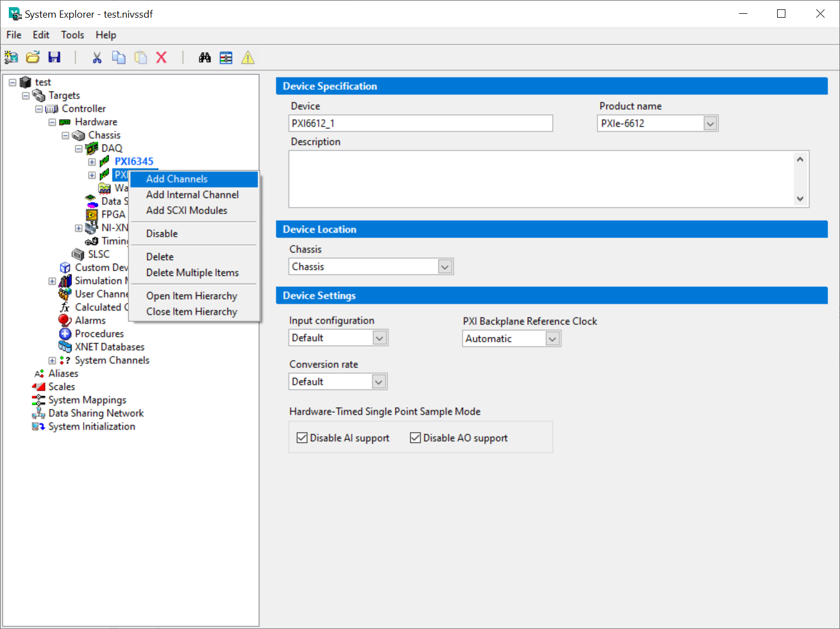Click the New System Definition toolbar icon

tap(11, 57)
